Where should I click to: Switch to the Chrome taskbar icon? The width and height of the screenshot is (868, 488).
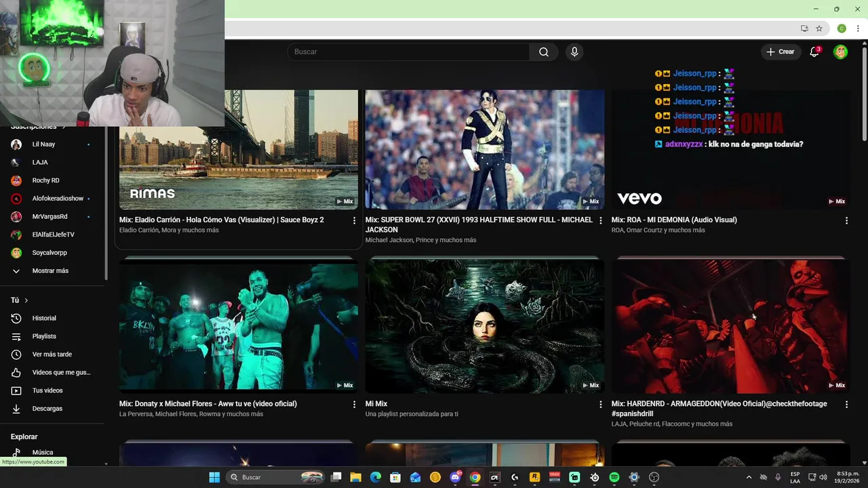(475, 477)
